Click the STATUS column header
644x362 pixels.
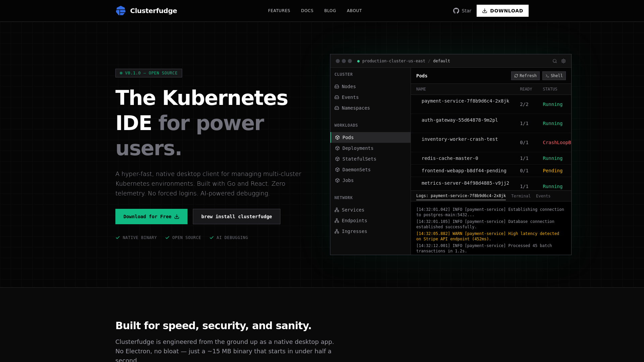(x=550, y=89)
